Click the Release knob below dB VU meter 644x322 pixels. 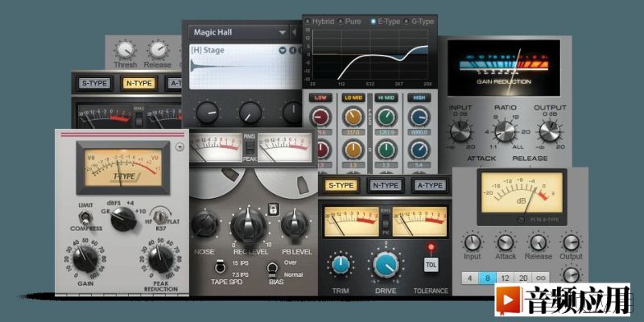click(538, 243)
